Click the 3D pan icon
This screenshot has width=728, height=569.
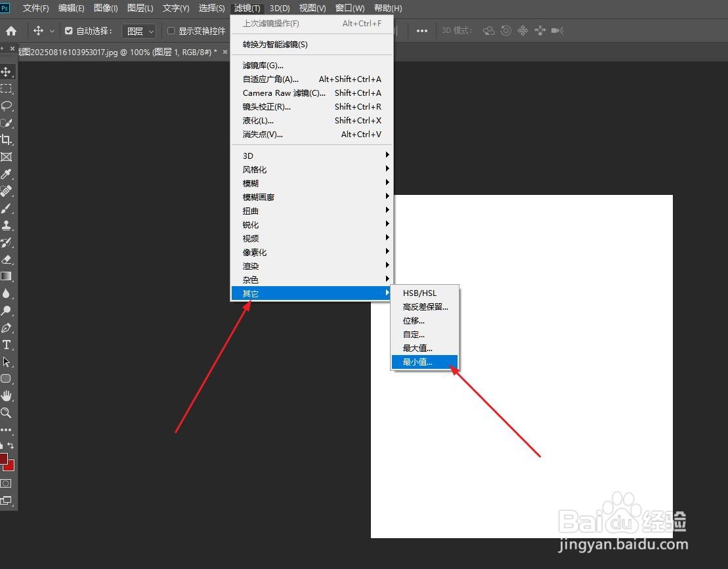coord(523,31)
